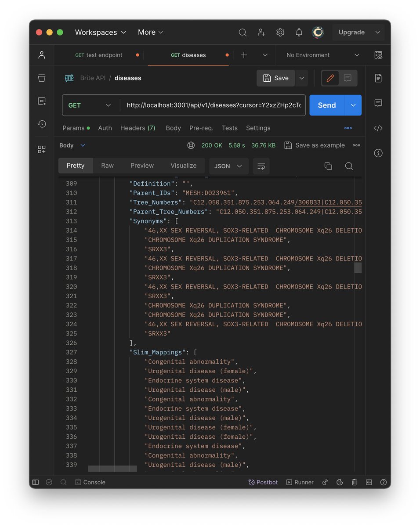The height and width of the screenshot is (527, 420).
Task: Launch Postbot assistant
Action: pyautogui.click(x=263, y=482)
